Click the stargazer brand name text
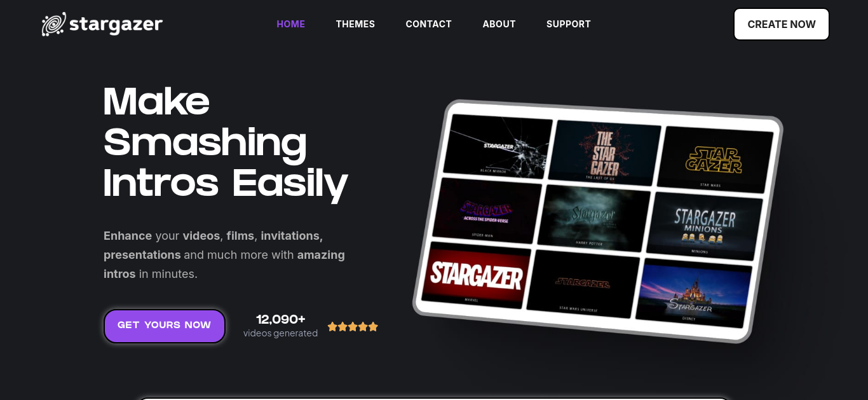Viewport: 868px width, 400px height. (116, 24)
